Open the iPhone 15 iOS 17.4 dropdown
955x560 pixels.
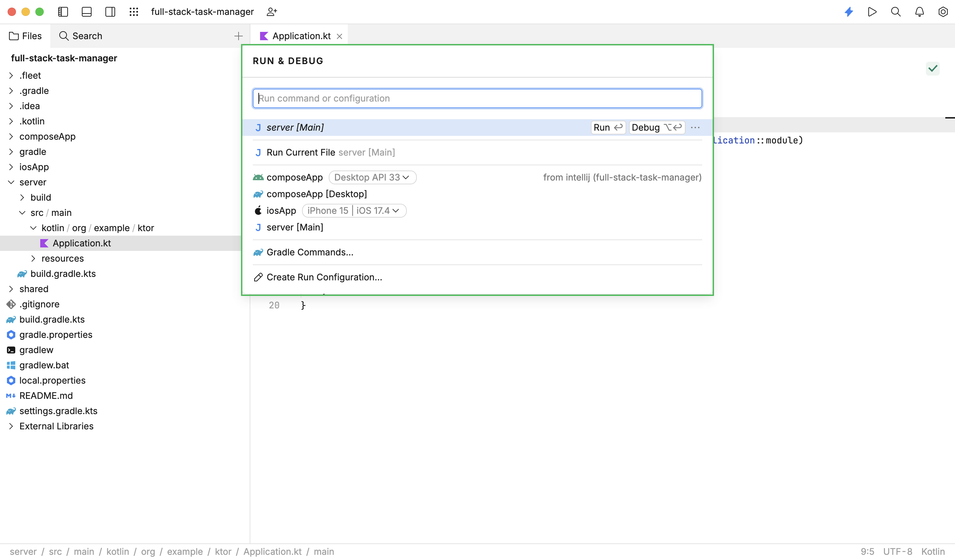point(354,211)
